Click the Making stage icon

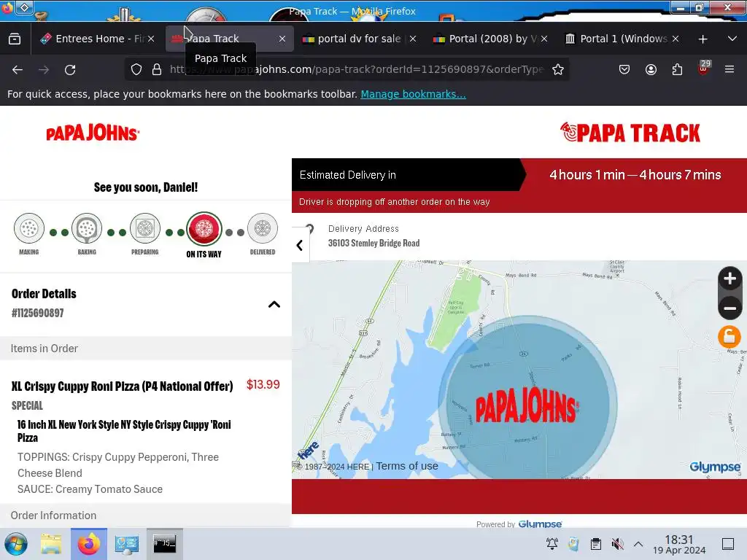click(x=29, y=228)
